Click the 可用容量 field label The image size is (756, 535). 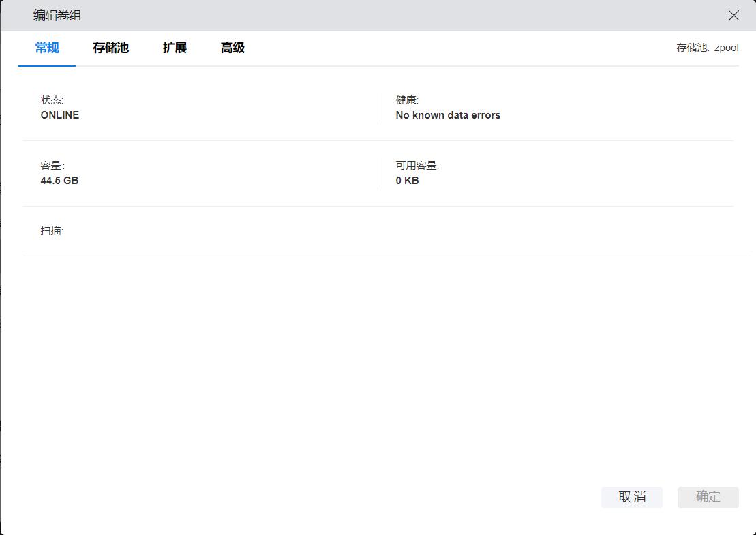pos(417,166)
